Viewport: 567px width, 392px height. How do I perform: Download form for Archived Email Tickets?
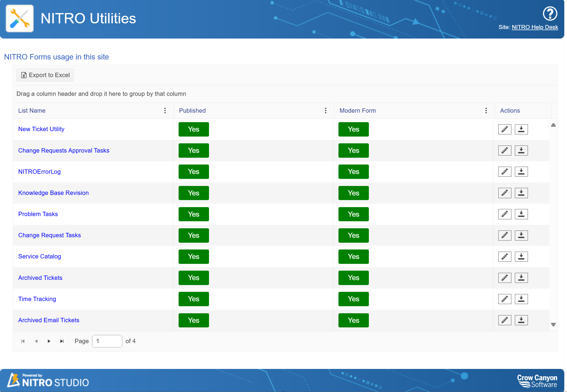coord(521,320)
